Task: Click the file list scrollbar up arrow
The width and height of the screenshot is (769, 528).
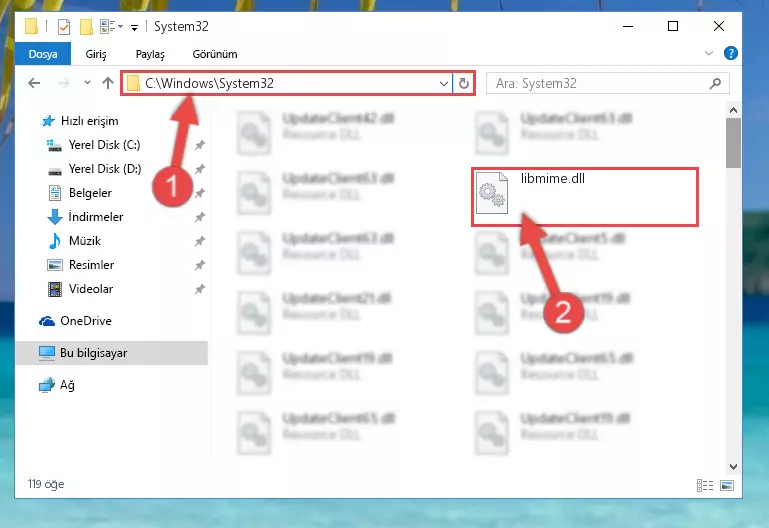Action: coord(733,110)
